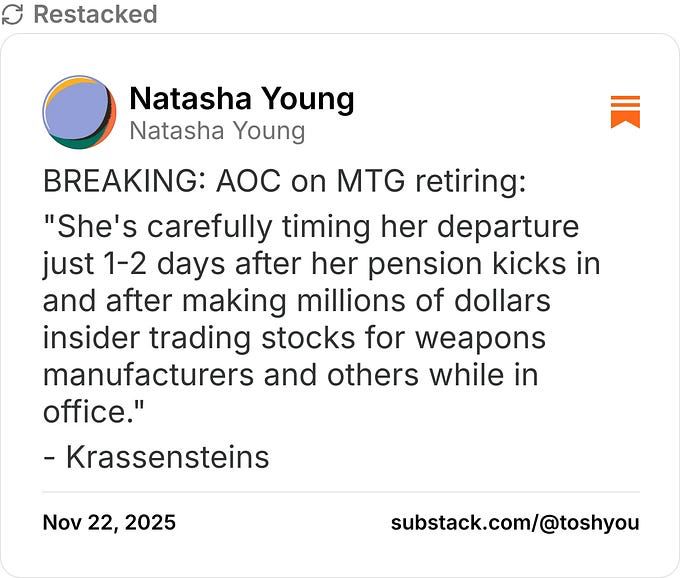Click the Restacked arrows icon
The image size is (680, 578).
[x=13, y=15]
